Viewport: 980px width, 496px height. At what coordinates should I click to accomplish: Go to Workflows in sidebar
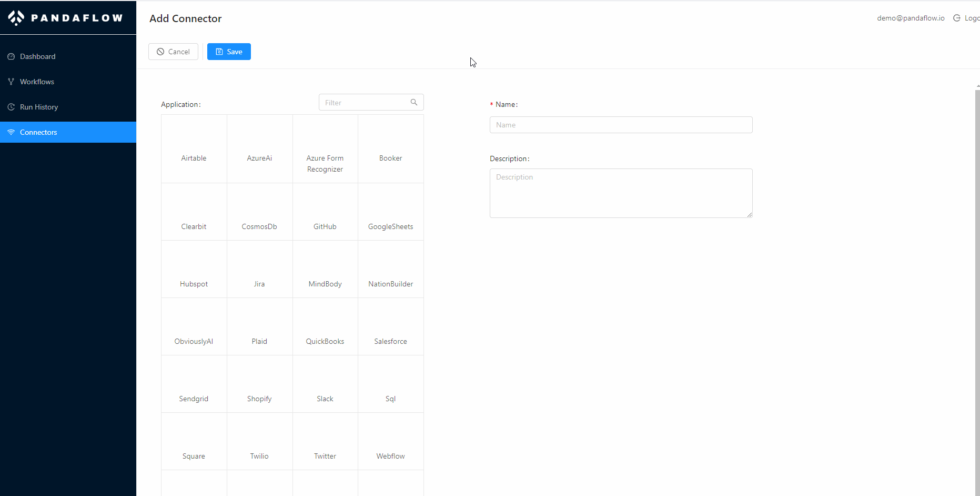(x=68, y=82)
